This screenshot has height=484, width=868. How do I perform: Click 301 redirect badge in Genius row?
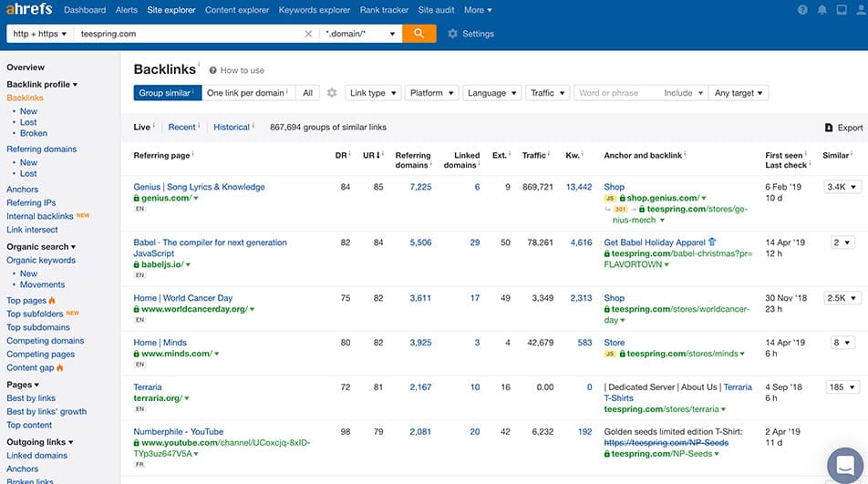click(620, 209)
